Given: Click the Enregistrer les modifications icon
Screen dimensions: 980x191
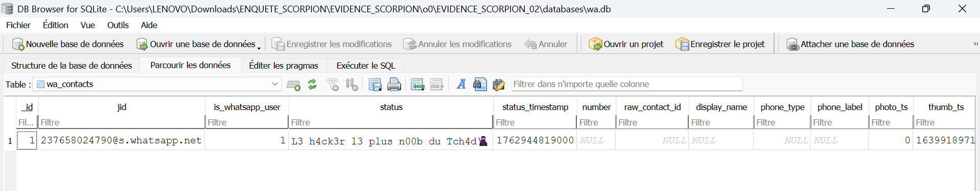Looking at the screenshot, I should tap(278, 45).
